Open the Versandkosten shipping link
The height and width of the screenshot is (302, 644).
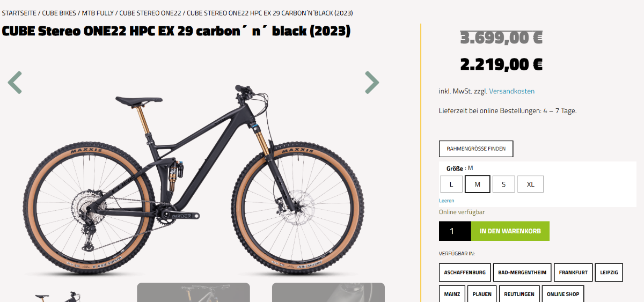tap(511, 92)
